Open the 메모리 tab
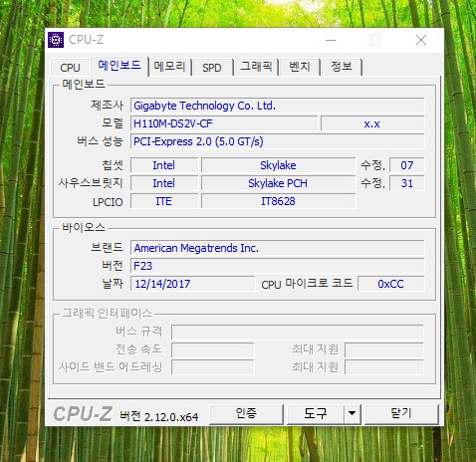Image resolution: width=476 pixels, height=462 pixels. tap(169, 67)
